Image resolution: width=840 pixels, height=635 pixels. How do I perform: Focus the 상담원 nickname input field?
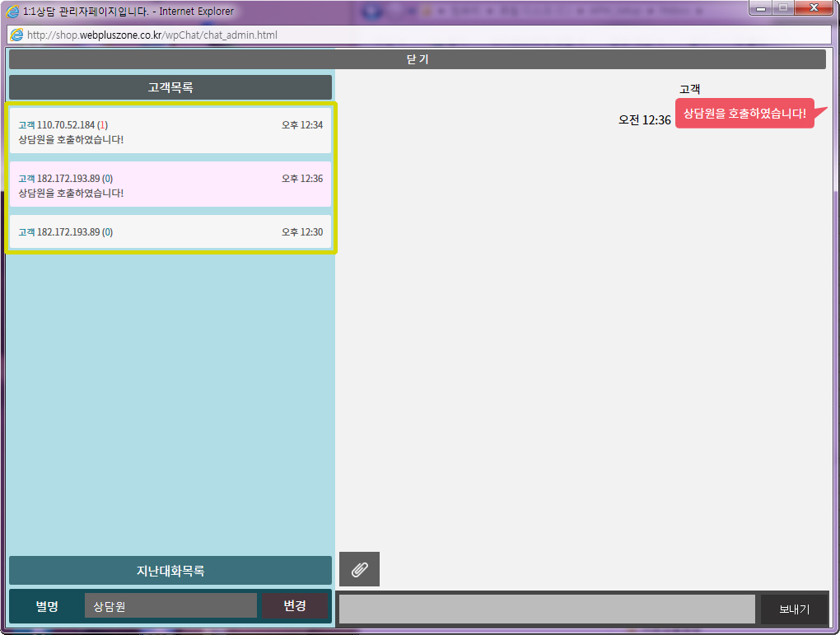[170, 606]
